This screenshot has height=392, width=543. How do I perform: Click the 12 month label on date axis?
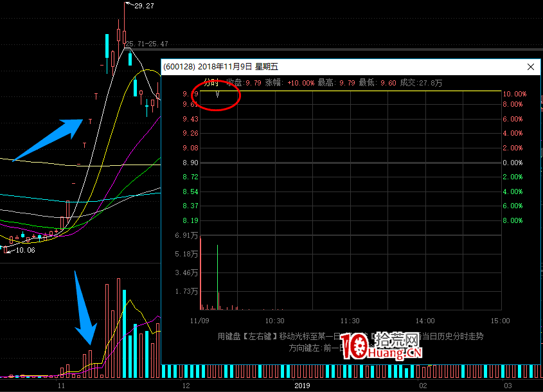coord(186,386)
